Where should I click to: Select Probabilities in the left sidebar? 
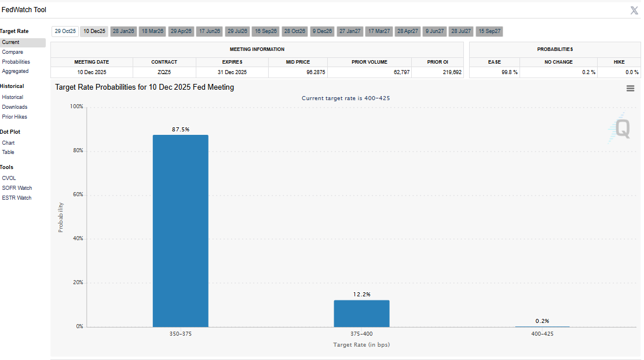[x=16, y=62]
